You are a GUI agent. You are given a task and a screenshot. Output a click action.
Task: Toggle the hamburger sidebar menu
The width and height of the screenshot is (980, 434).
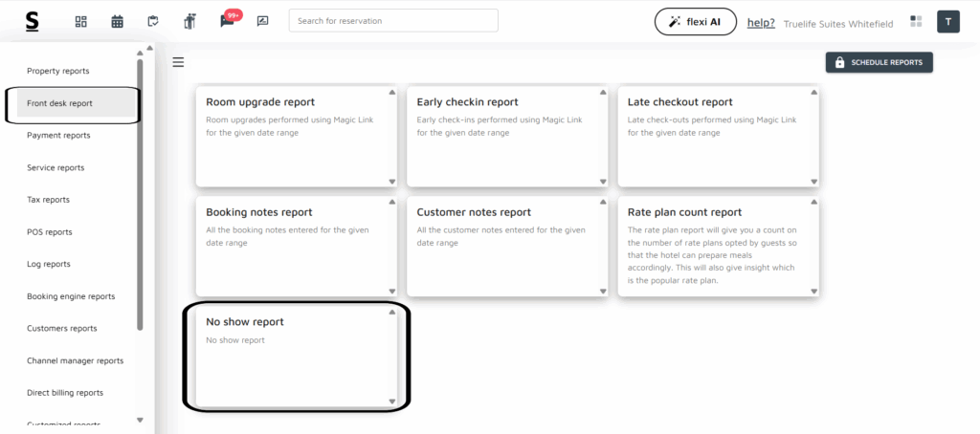(178, 63)
